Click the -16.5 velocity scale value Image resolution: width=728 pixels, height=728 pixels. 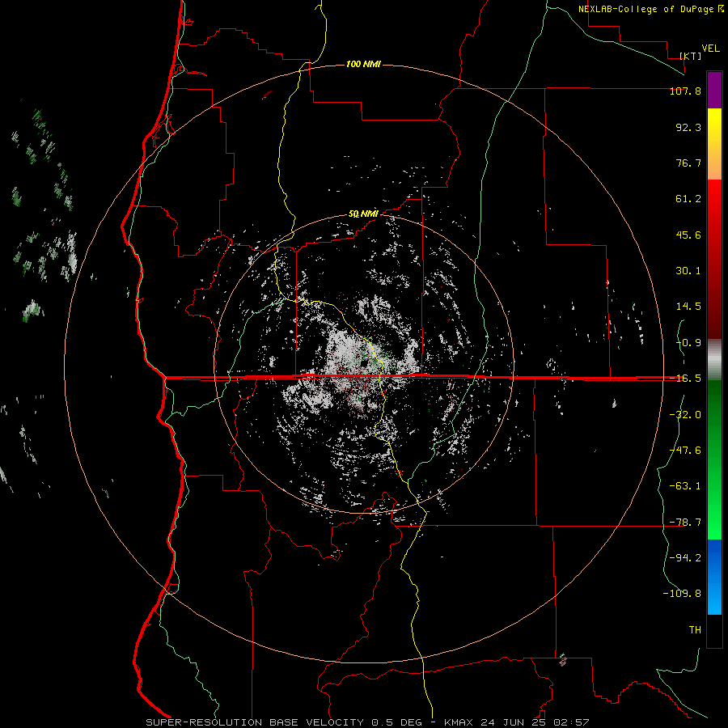[x=685, y=379]
